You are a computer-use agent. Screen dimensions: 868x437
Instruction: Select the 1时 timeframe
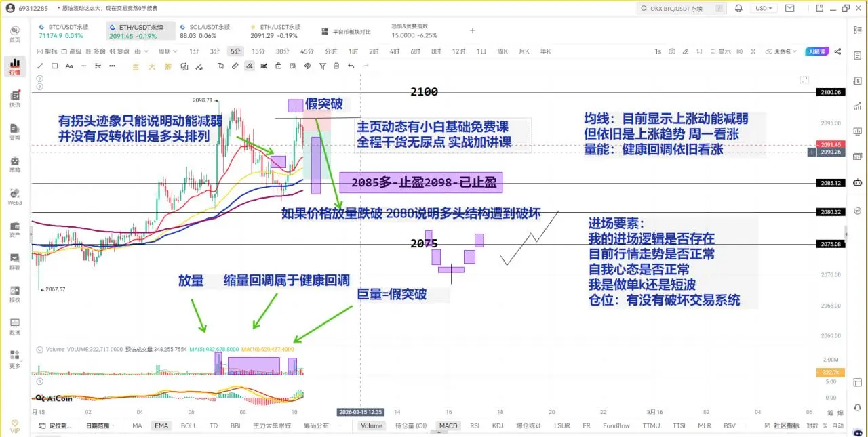pyautogui.click(x=353, y=51)
